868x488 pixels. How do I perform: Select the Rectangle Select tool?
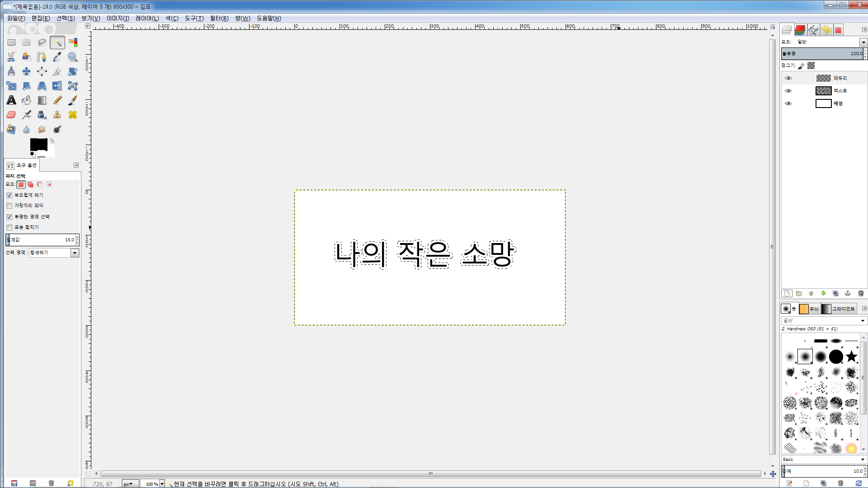click(x=11, y=42)
